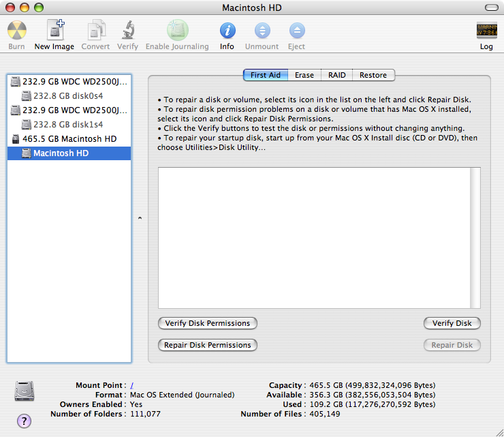Open the Info panel icon

pos(227,30)
